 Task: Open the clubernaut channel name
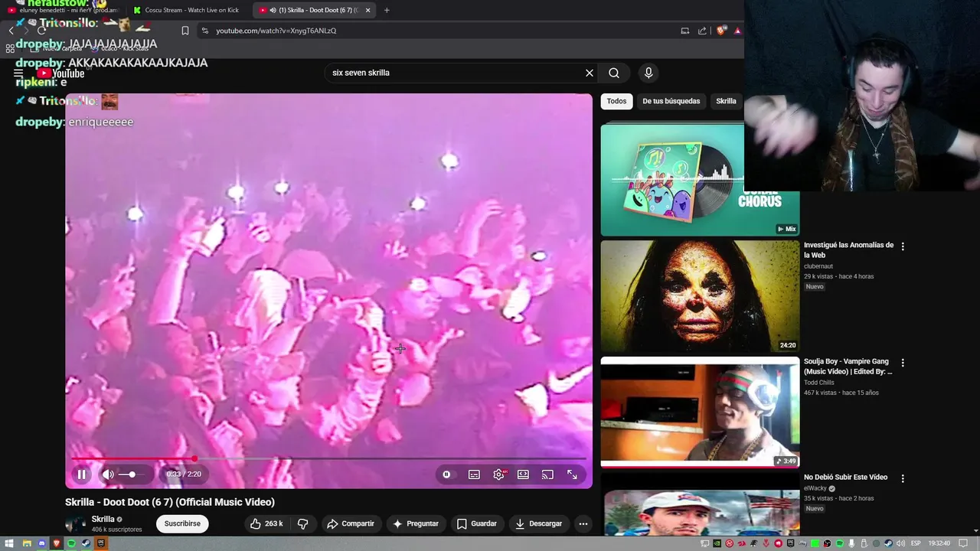(818, 266)
